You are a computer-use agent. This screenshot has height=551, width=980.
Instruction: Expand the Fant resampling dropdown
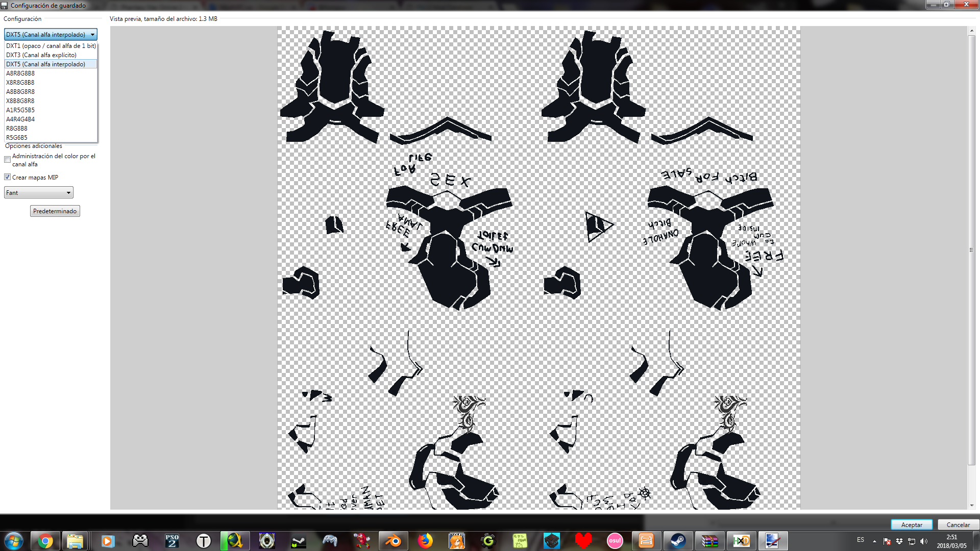[39, 192]
